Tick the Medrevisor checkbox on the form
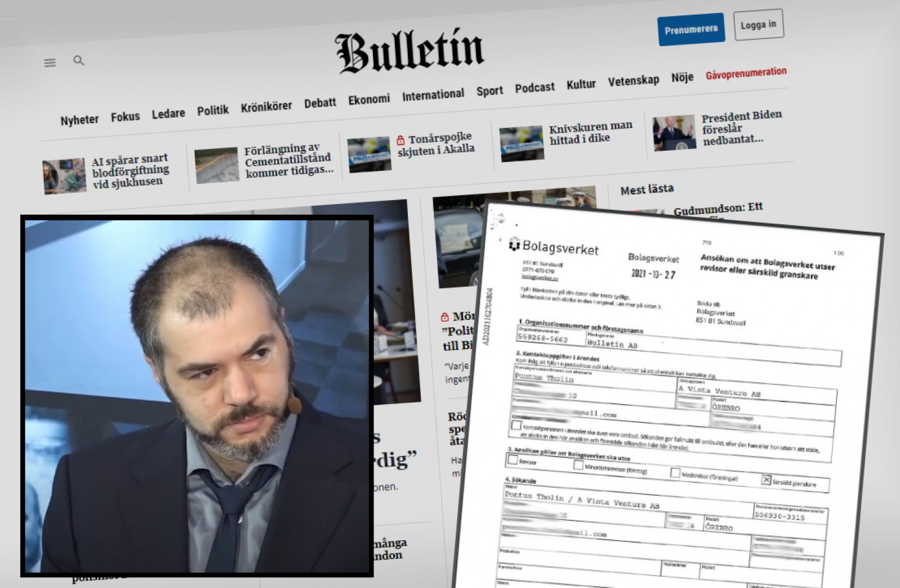This screenshot has height=588, width=900. (x=675, y=472)
